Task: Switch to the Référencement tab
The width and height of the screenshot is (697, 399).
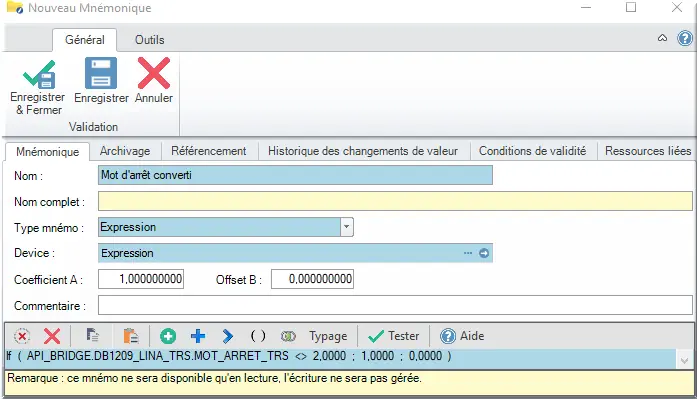Action: [208, 151]
